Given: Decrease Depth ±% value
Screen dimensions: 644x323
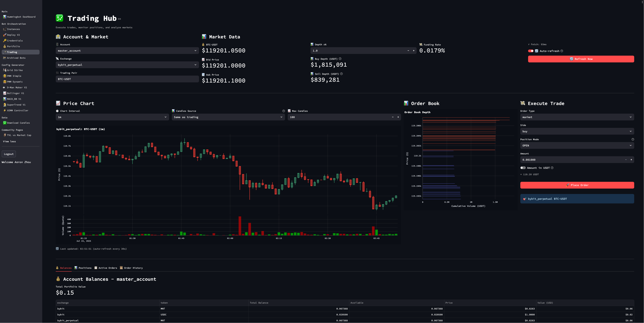Looking at the screenshot, I should pos(408,51).
